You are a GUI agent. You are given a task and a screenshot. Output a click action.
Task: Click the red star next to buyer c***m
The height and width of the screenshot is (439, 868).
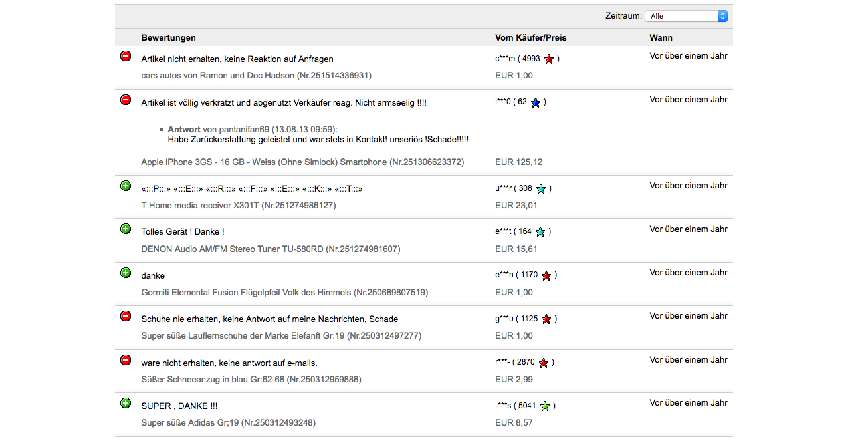pyautogui.click(x=549, y=59)
